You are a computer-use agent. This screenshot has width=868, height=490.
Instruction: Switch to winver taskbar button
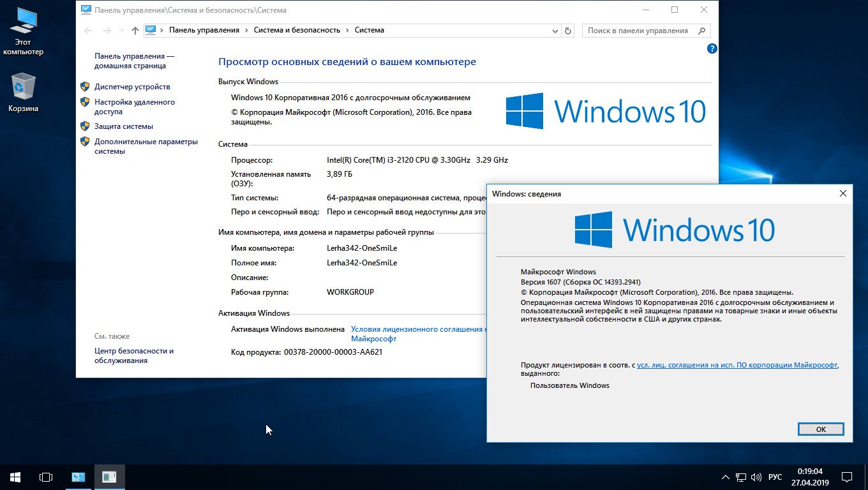tap(110, 477)
